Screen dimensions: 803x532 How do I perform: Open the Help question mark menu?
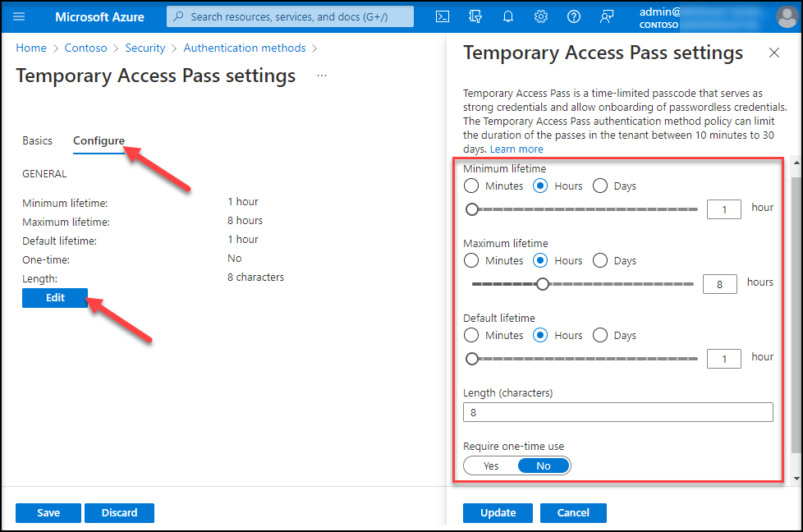pos(574,16)
